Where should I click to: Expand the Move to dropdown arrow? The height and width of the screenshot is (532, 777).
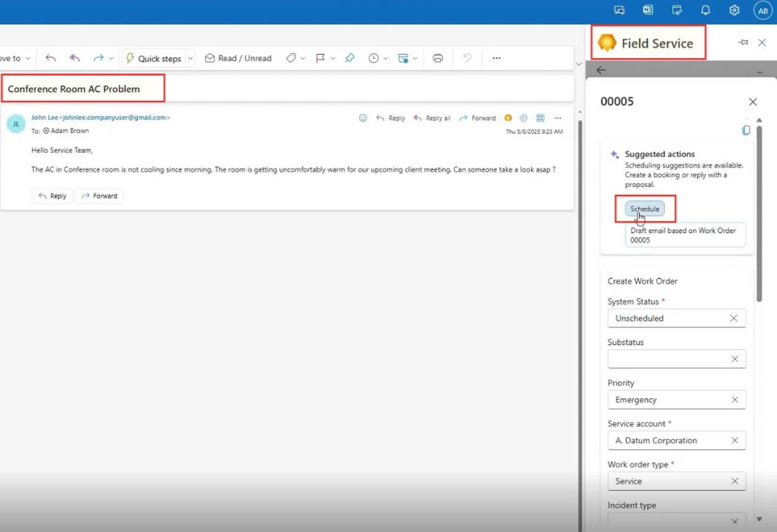coord(28,58)
